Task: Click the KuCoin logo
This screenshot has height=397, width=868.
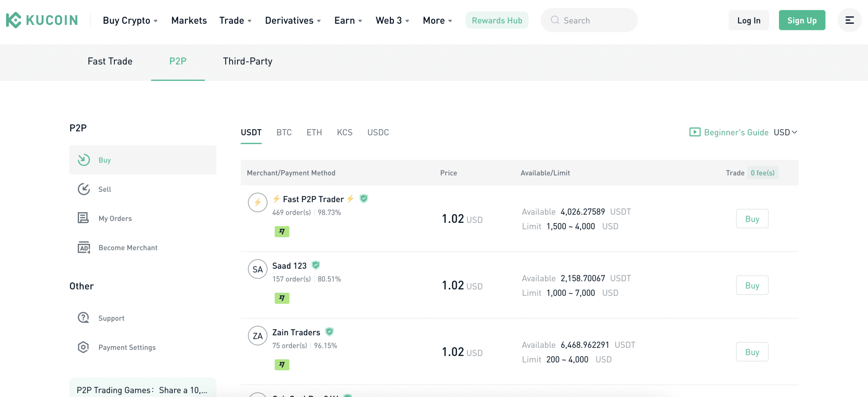Action: coord(42,20)
